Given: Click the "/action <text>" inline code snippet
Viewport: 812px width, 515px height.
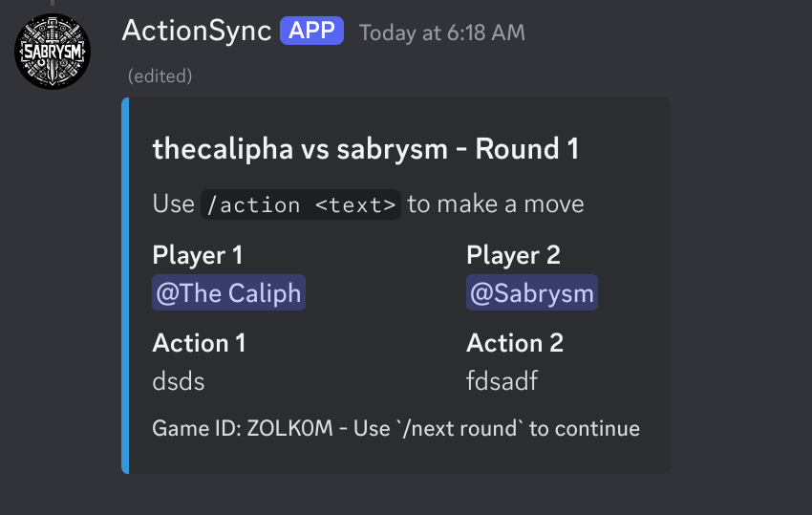Looking at the screenshot, I should tap(300, 204).
